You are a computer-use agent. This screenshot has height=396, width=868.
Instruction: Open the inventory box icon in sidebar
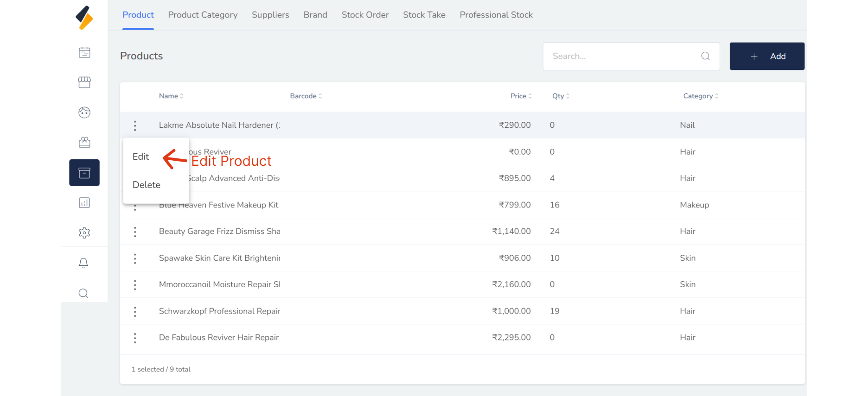tap(84, 173)
